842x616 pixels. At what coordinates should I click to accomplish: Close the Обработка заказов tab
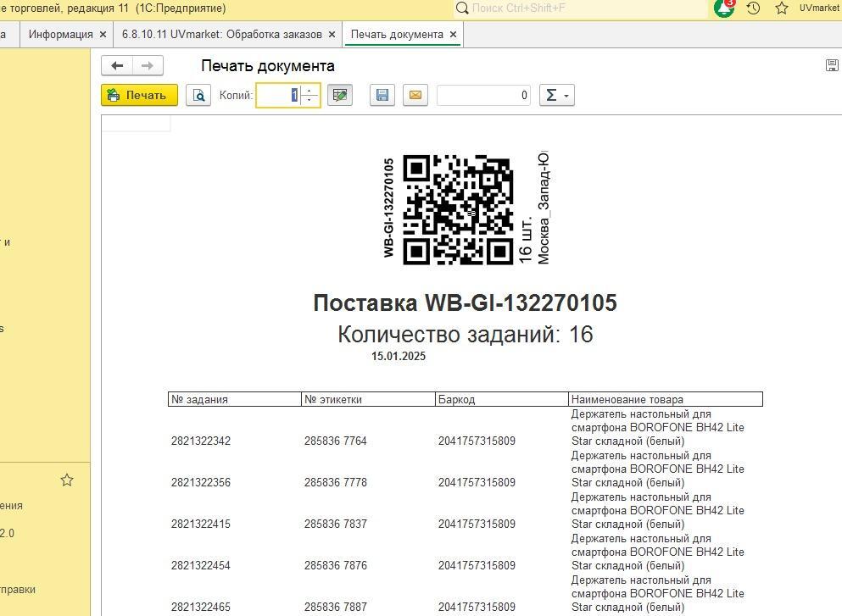click(x=332, y=35)
